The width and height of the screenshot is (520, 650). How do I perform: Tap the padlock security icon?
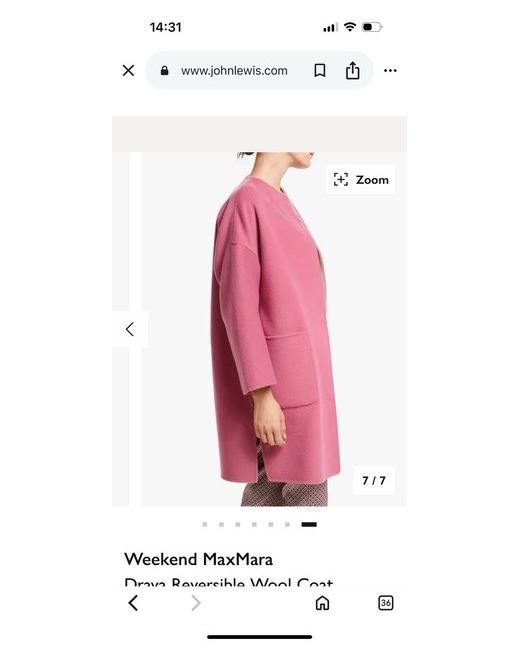click(x=165, y=70)
